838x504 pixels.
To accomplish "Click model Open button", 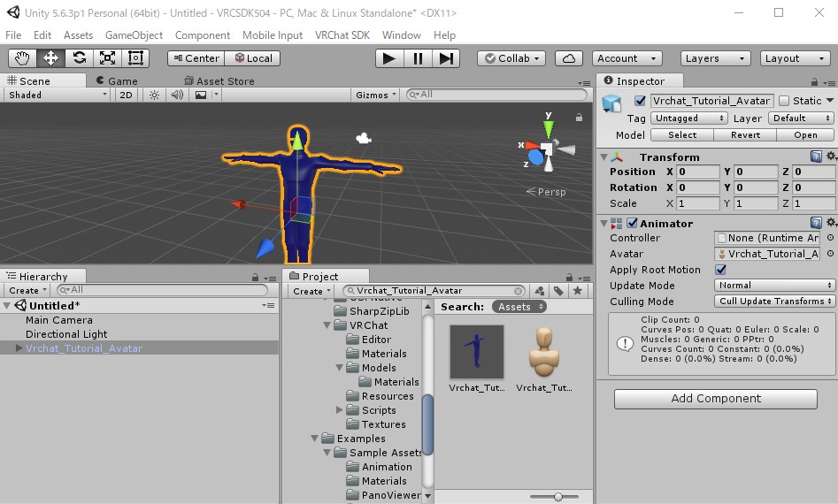I will (805, 135).
